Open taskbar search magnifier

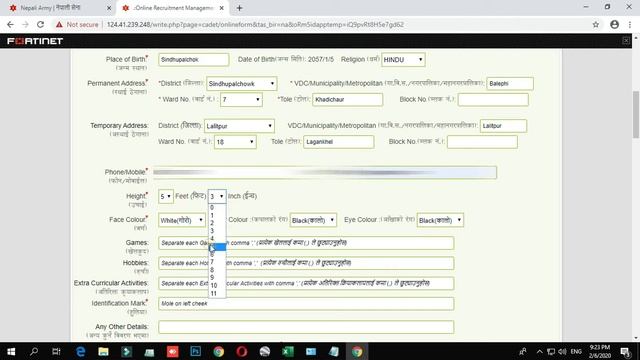34,351
